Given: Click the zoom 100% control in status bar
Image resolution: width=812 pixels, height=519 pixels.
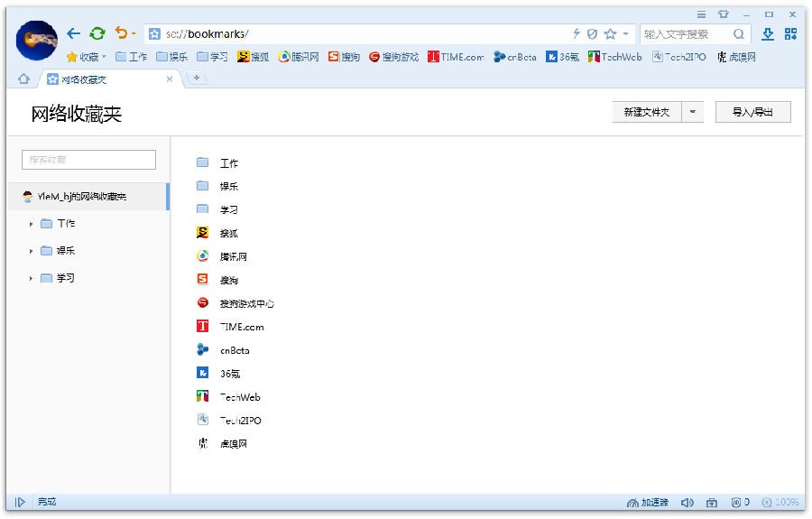Looking at the screenshot, I should [x=780, y=503].
